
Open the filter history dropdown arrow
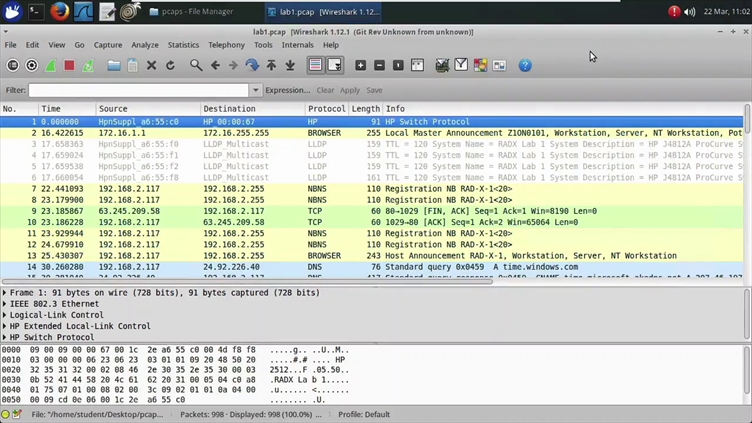click(x=256, y=90)
